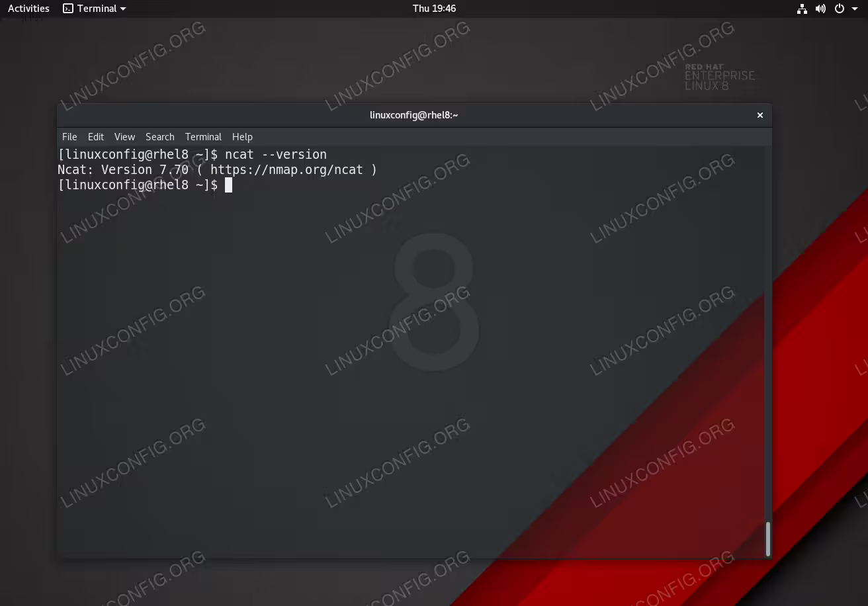Click the terminal window scrollbar handle
This screenshot has height=606, width=868.
(x=768, y=539)
